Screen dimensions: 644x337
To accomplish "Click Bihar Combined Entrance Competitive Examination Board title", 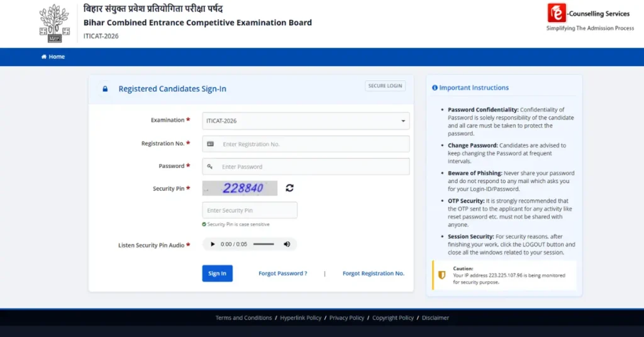I will [x=197, y=23].
